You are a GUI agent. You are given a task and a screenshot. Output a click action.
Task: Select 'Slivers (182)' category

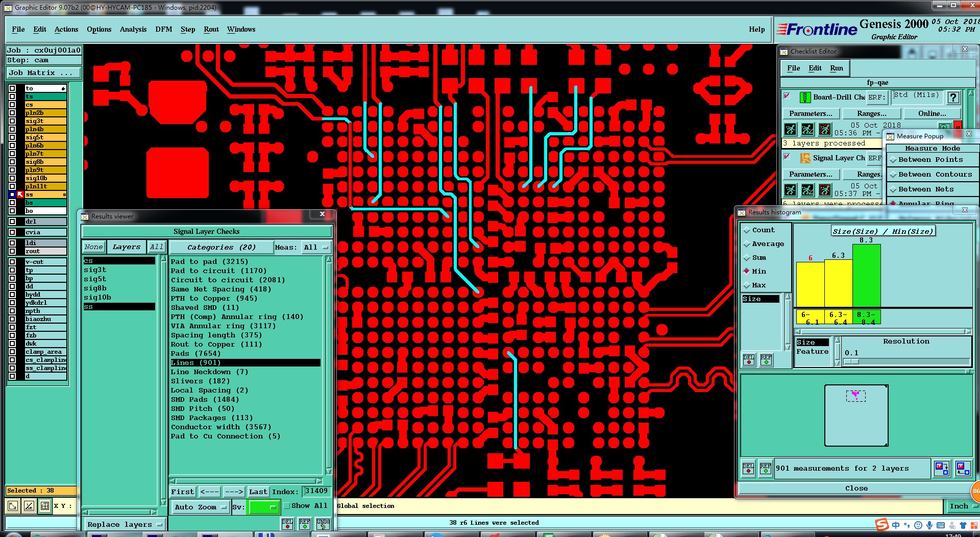click(x=200, y=381)
